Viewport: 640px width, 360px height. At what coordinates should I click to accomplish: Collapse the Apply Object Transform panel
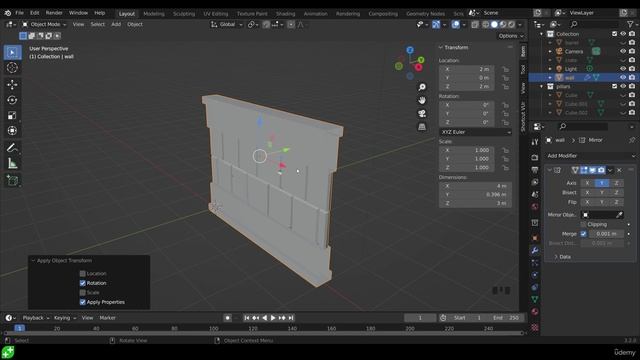(x=33, y=260)
